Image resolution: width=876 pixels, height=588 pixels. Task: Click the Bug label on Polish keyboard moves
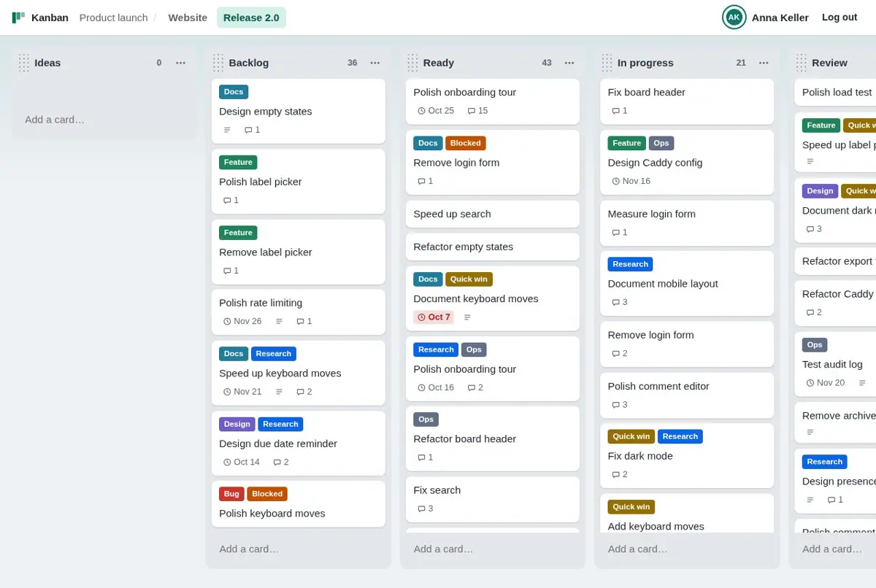coord(231,494)
